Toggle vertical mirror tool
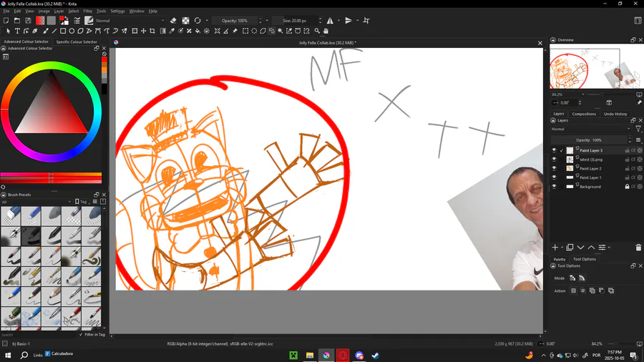Screen dimensions: 644x362 pyautogui.click(x=348, y=21)
